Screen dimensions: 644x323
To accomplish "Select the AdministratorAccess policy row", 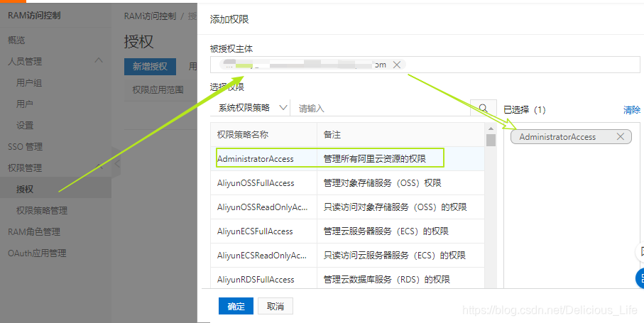I will click(347, 159).
